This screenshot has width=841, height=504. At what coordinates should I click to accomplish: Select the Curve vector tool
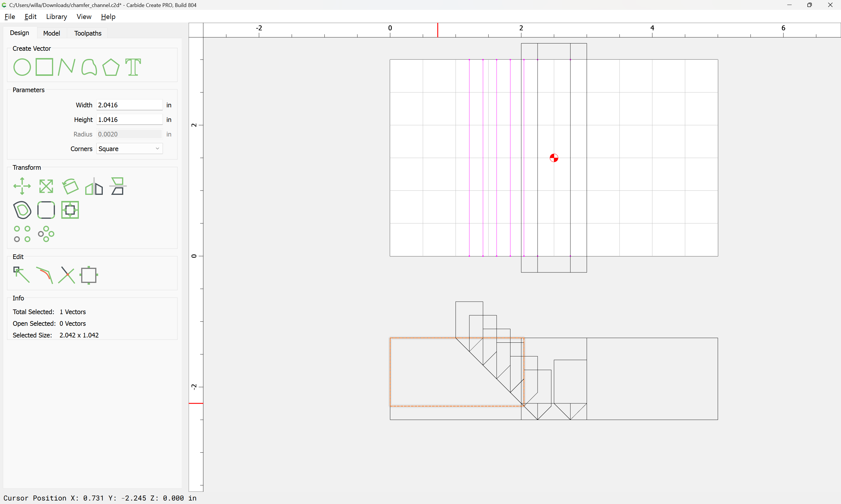point(89,67)
